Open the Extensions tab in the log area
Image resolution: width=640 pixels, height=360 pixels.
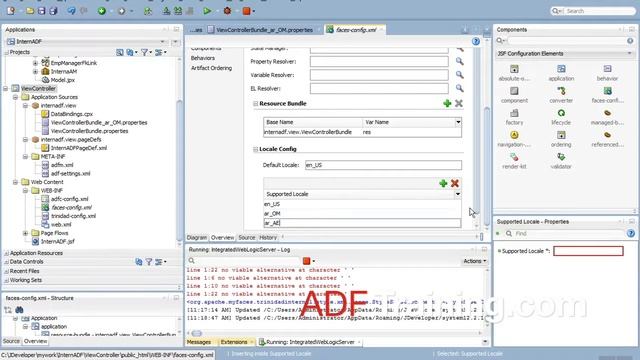tap(234, 342)
